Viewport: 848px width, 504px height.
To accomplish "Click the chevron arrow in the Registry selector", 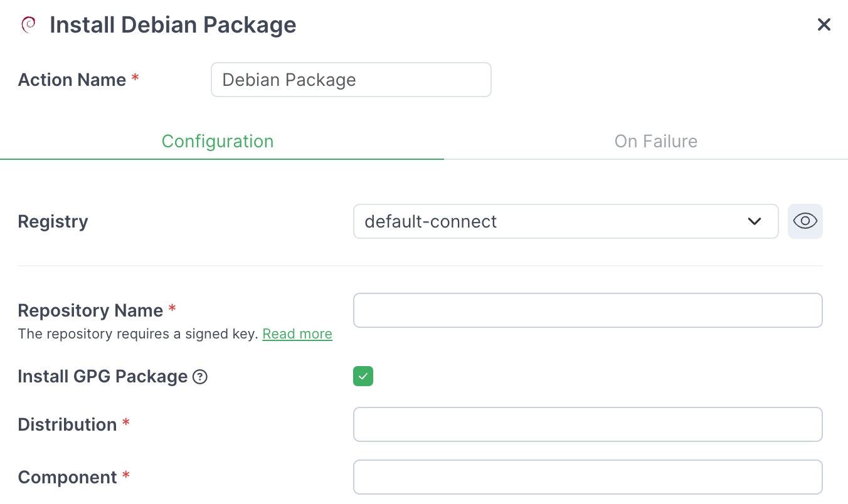I will 755,221.
